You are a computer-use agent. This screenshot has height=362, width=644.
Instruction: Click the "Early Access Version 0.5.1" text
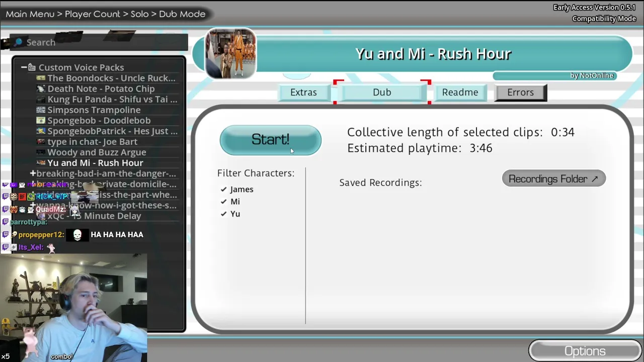pyautogui.click(x=595, y=8)
